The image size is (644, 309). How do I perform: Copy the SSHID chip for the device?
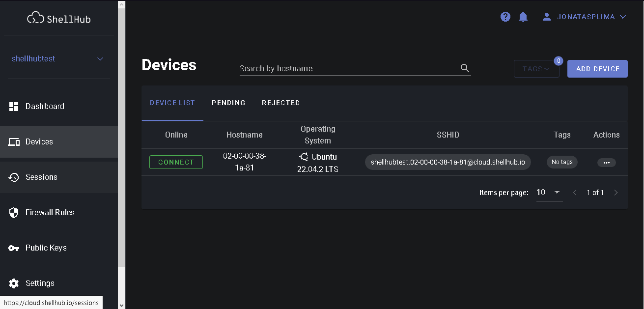point(448,162)
